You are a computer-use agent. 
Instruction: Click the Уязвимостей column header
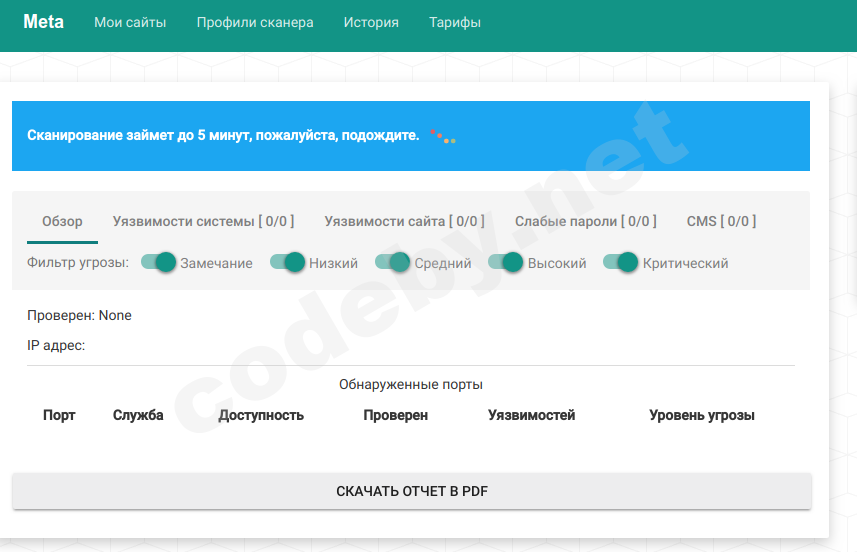pos(532,415)
